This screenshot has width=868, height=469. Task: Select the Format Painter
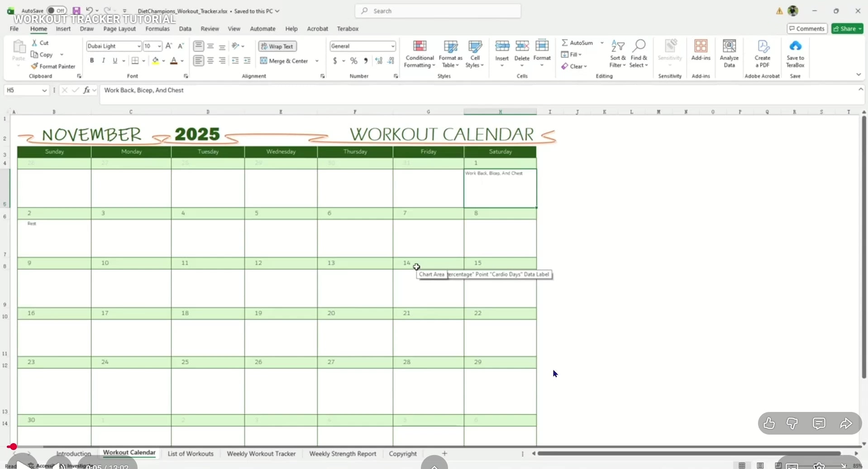(53, 66)
